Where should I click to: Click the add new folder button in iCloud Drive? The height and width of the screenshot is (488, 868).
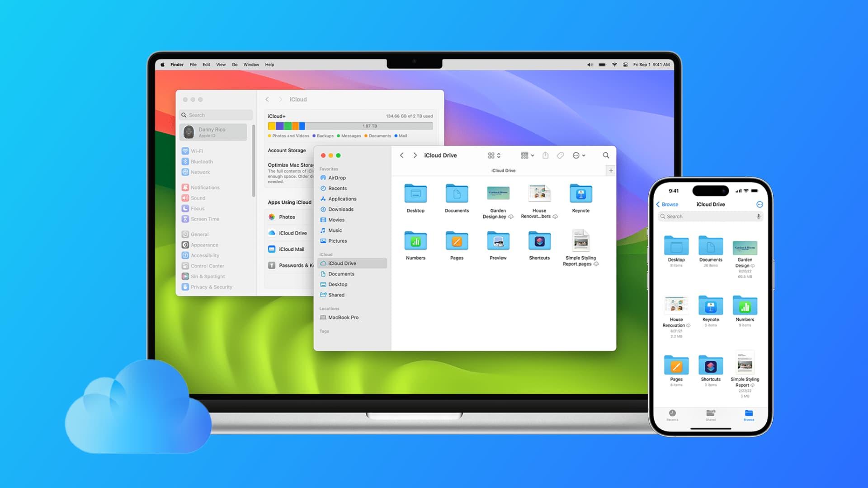611,170
